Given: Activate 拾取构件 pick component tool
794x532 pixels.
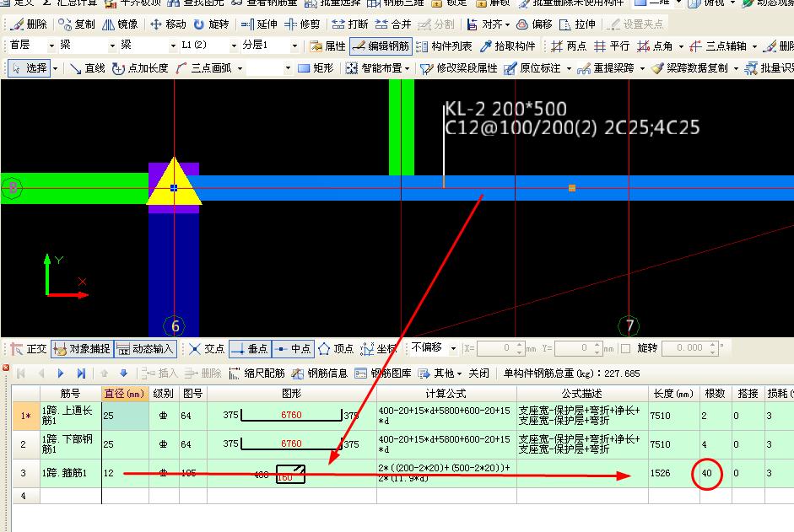Looking at the screenshot, I should click(x=507, y=46).
